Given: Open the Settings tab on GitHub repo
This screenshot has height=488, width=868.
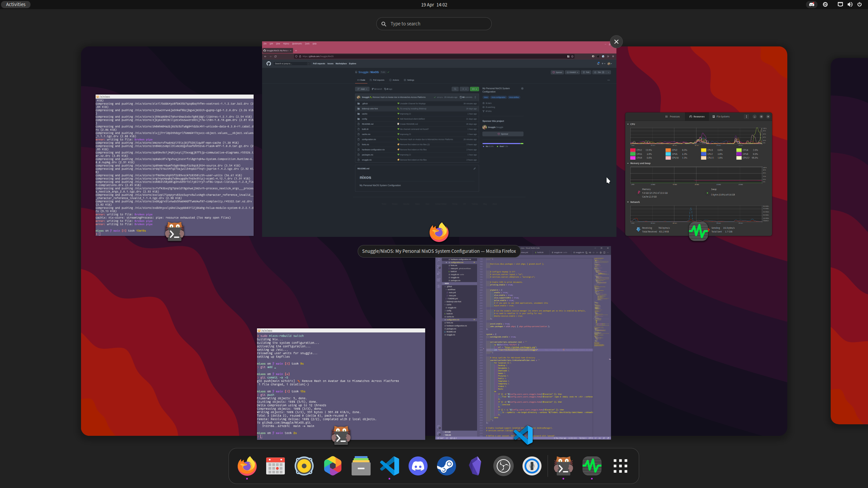Looking at the screenshot, I should (x=409, y=80).
